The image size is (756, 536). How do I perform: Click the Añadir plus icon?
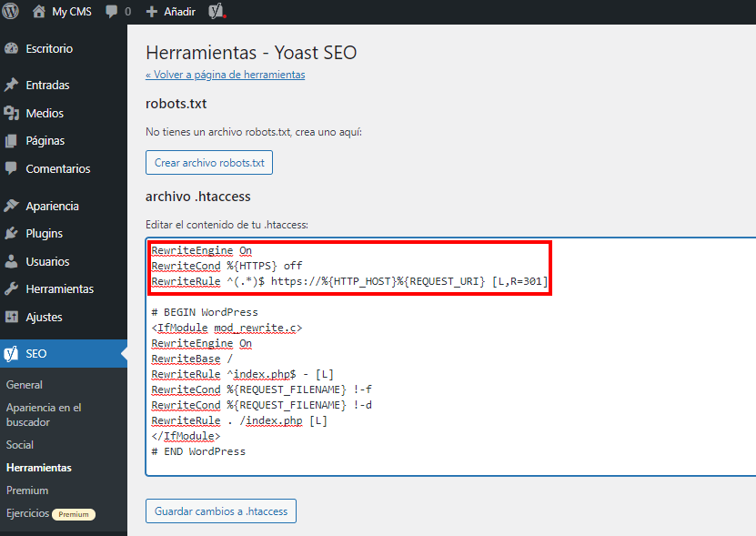point(151,12)
